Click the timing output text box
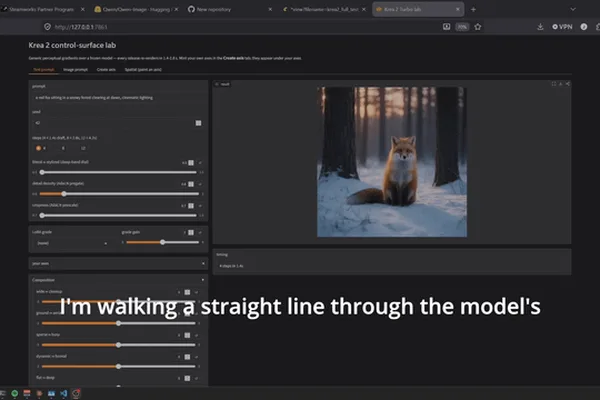The image size is (600, 400). pos(392,266)
